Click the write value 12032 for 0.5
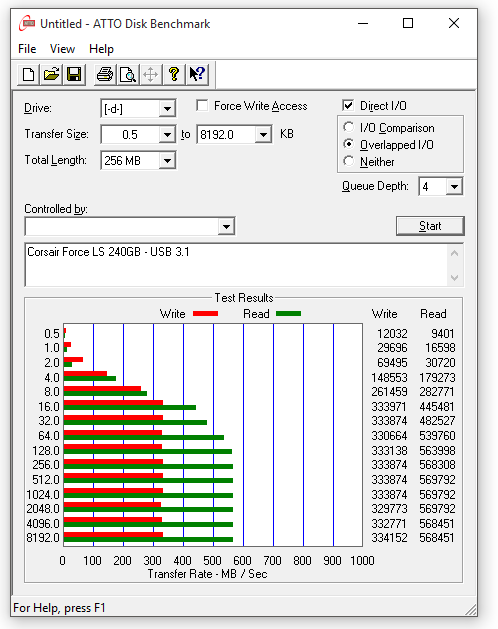The width and height of the screenshot is (498, 629). point(392,334)
